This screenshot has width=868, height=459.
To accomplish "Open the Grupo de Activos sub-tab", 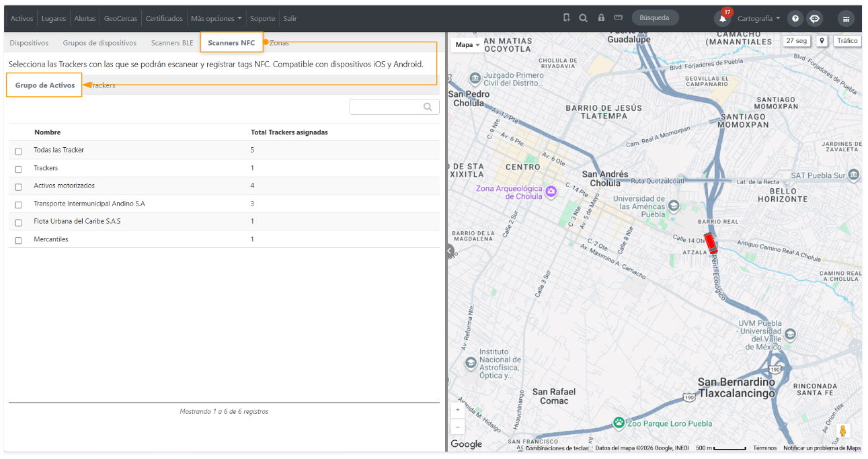I will [x=44, y=85].
